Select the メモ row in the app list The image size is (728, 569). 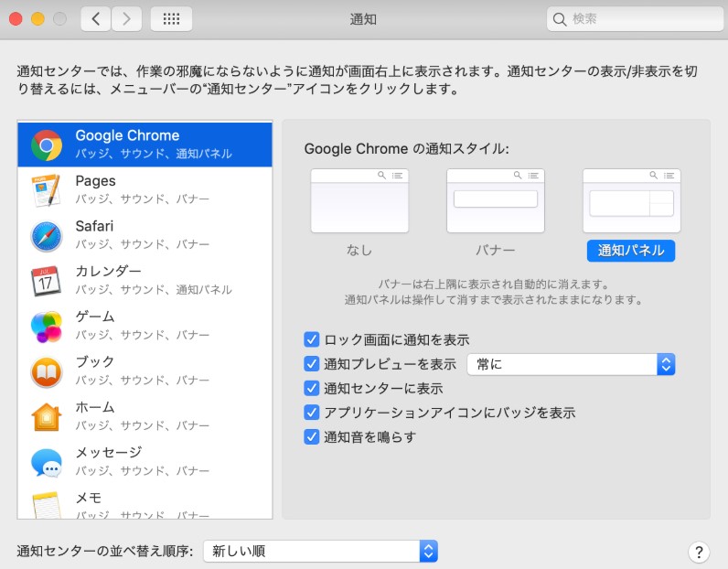tap(145, 501)
